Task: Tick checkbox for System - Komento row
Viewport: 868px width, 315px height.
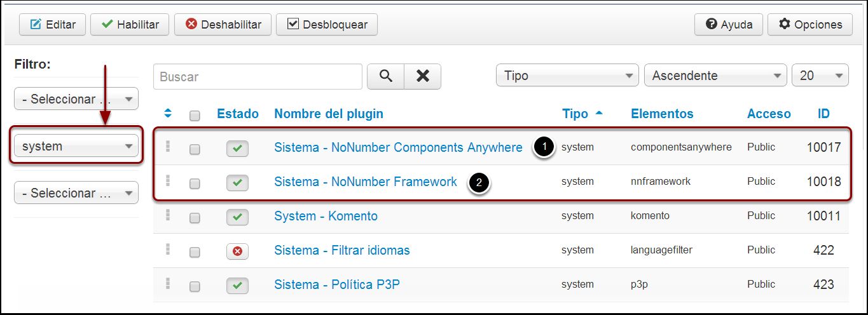Action: click(x=195, y=218)
